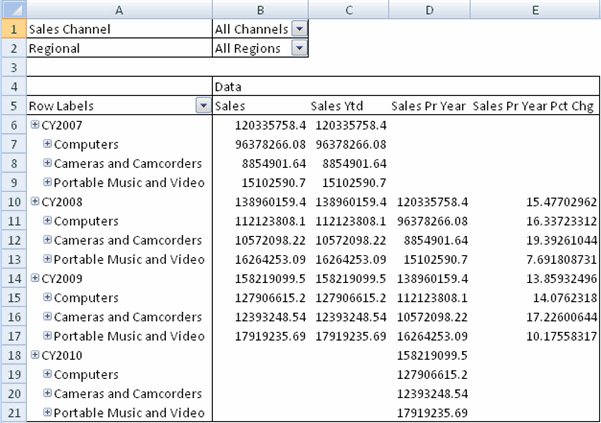The height and width of the screenshot is (423, 601).
Task: Expand Cameras and Camcorders under CY2008
Action: (47, 240)
